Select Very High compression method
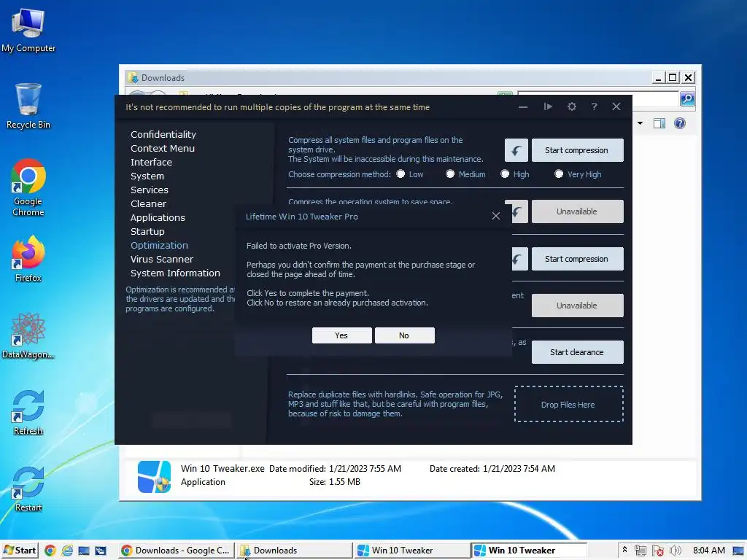 559,174
